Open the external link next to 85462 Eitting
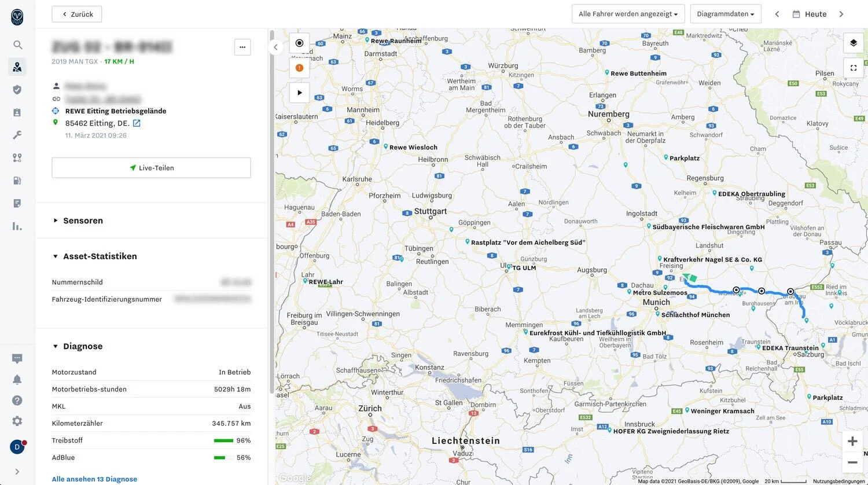 point(137,123)
